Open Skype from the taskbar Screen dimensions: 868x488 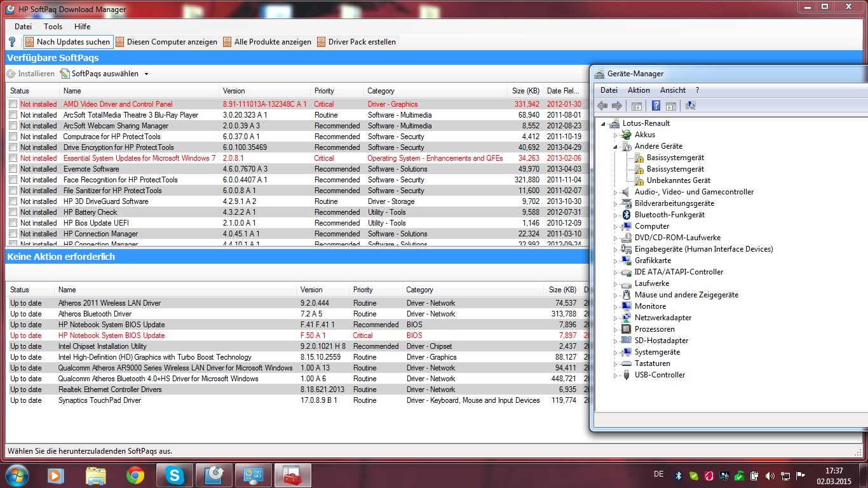click(x=174, y=475)
